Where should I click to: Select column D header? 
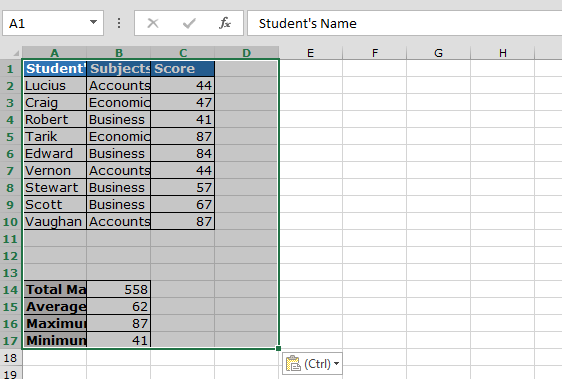247,53
